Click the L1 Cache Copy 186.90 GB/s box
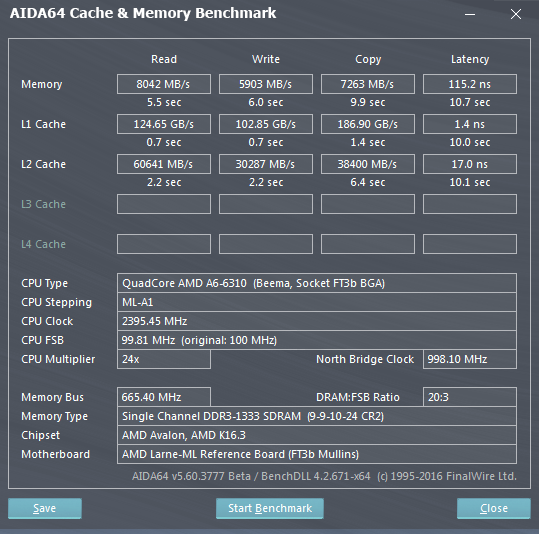Viewport: 539px width, 534px height. point(368,124)
